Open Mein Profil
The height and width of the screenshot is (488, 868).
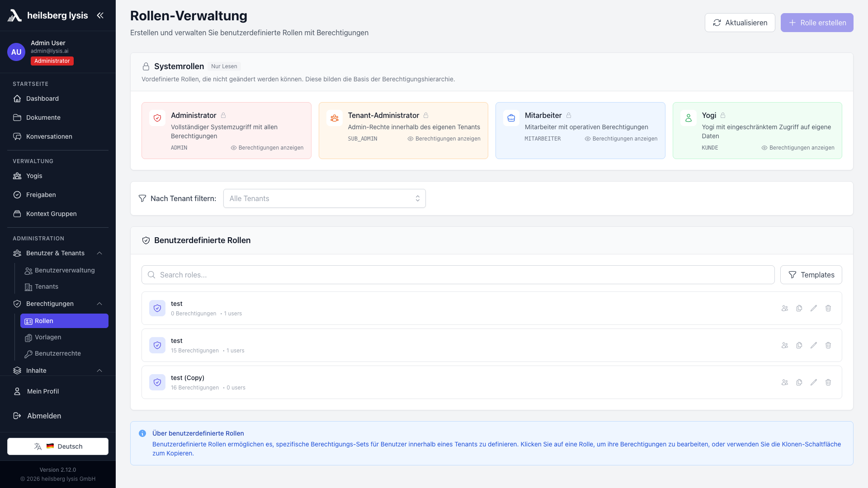(x=58, y=391)
